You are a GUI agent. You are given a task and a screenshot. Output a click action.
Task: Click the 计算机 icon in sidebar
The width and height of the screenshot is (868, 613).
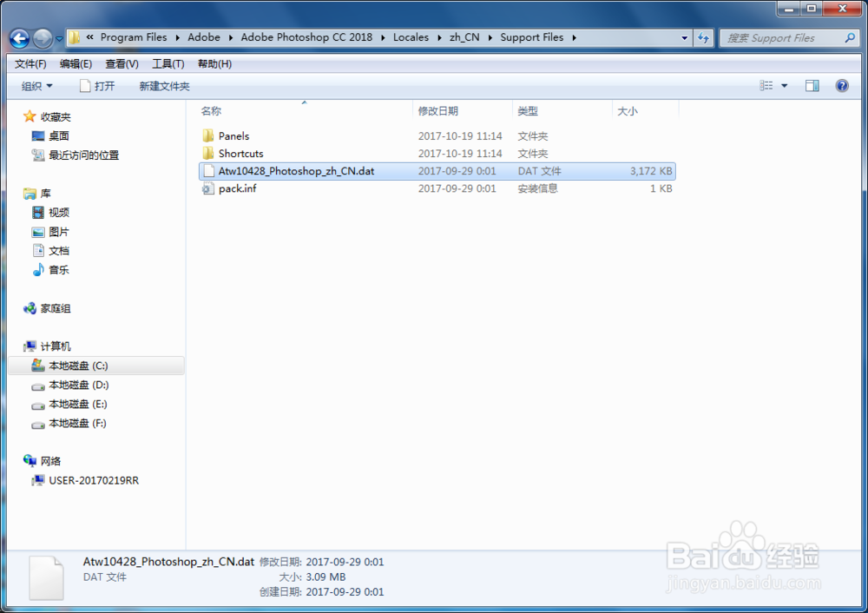[30, 346]
